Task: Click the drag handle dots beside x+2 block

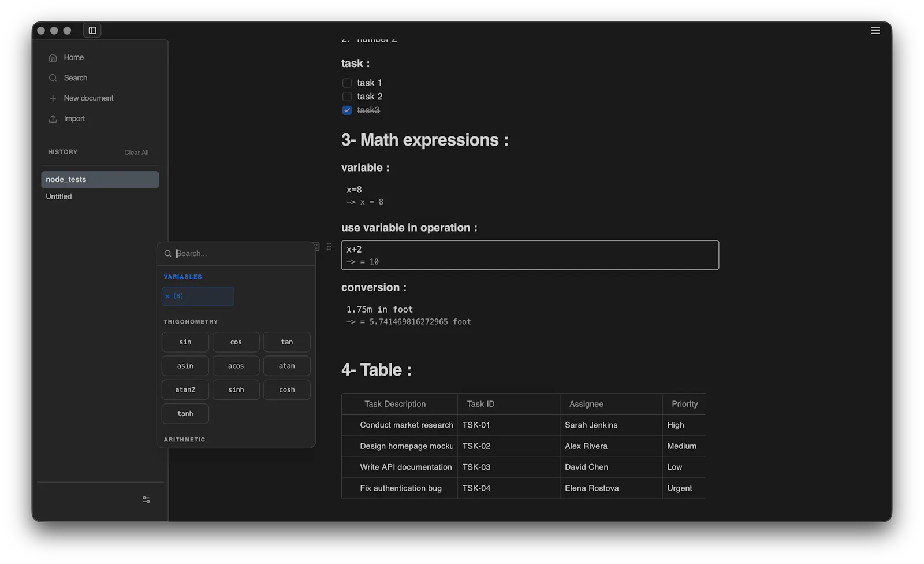Action: tap(329, 247)
